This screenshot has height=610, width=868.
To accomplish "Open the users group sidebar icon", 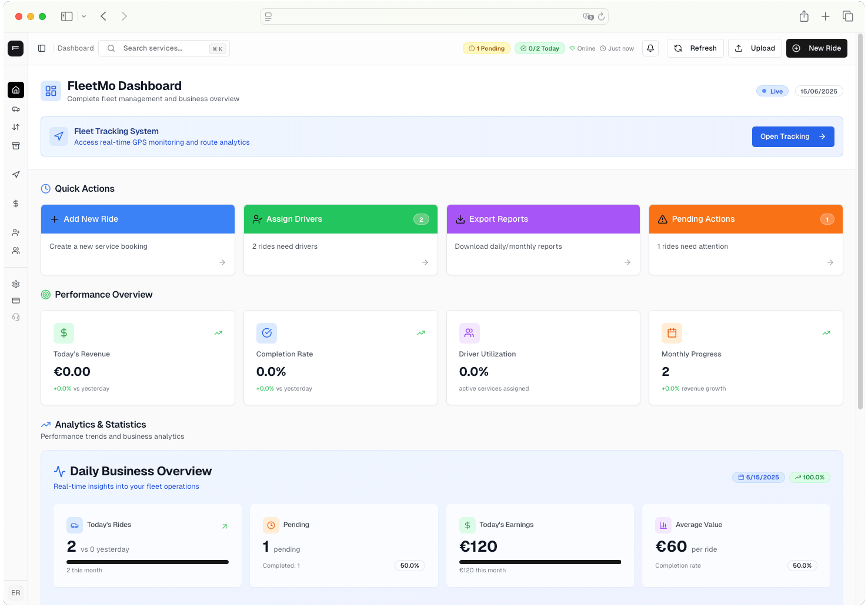I will [16, 251].
